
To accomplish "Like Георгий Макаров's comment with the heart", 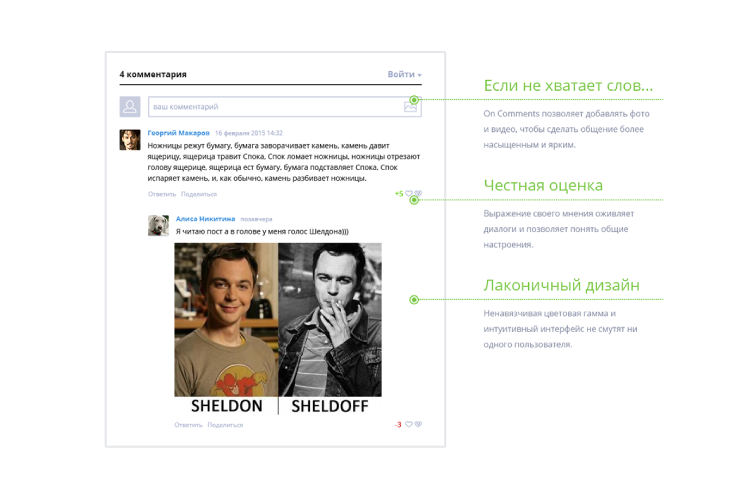I will [x=409, y=194].
